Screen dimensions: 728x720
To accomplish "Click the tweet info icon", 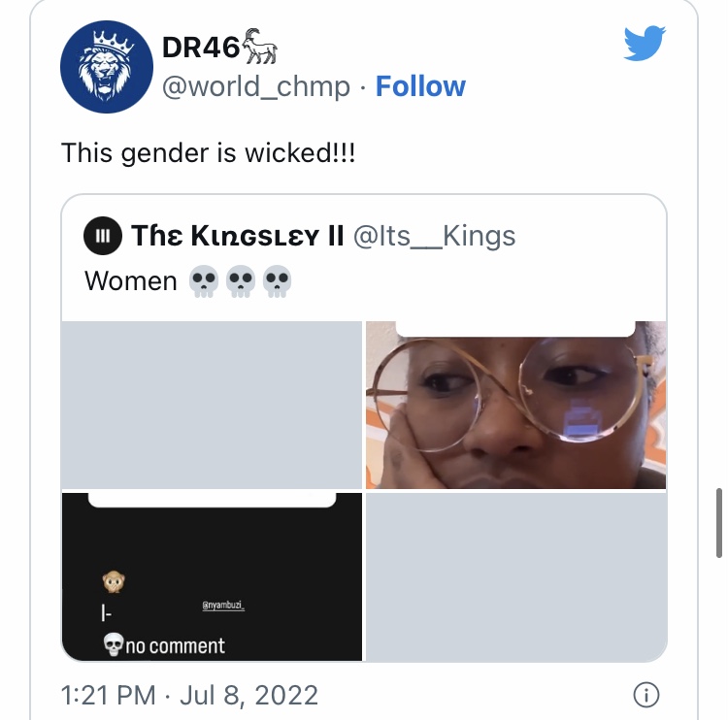I will (645, 695).
